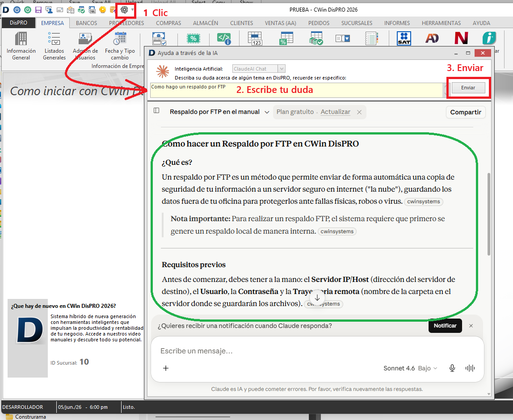The height and width of the screenshot is (420, 513).
Task: Dismiss the notification prompt with its X
Action: 471,326
